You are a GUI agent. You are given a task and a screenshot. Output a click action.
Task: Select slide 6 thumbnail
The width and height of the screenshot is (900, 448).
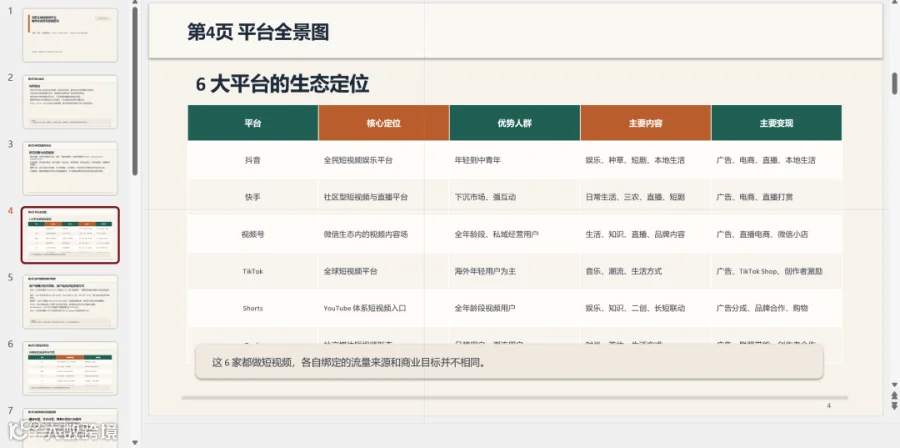[x=70, y=368]
